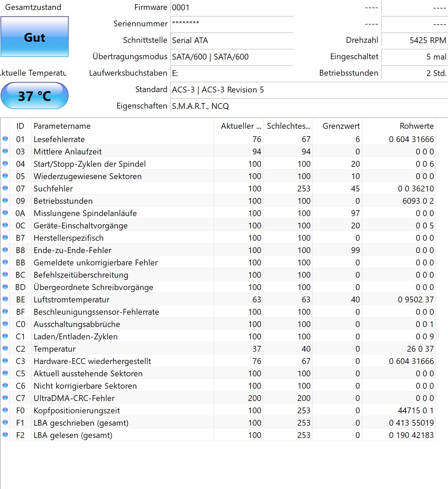Click status dot for Aktuell ausstehende Sektoren
The image size is (448, 489).
tap(5, 373)
